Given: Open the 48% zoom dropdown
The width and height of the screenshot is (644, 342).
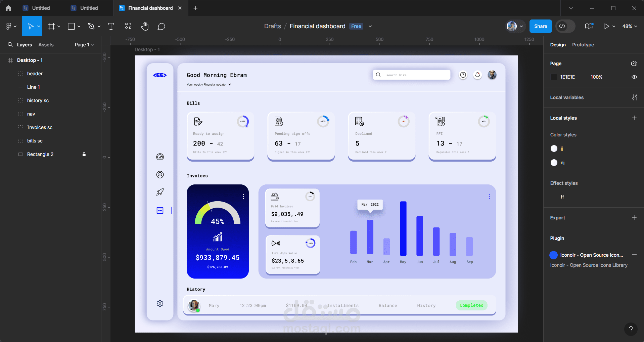Looking at the screenshot, I should 630,26.
